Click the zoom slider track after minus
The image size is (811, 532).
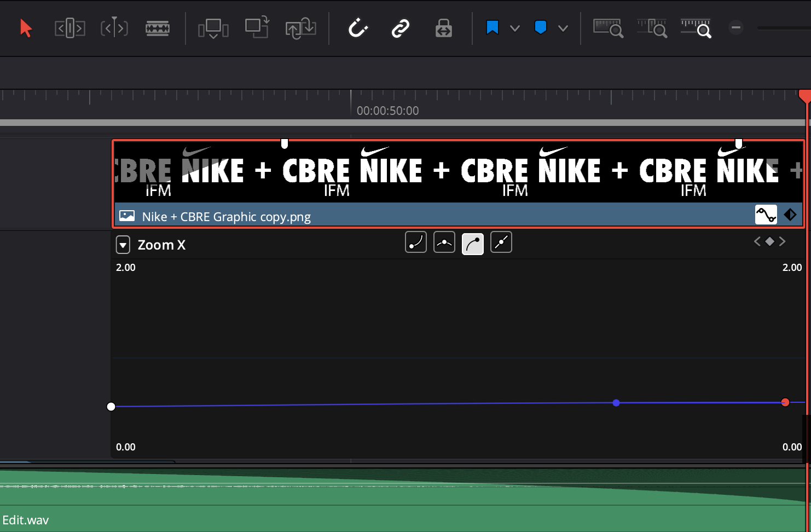(784, 27)
